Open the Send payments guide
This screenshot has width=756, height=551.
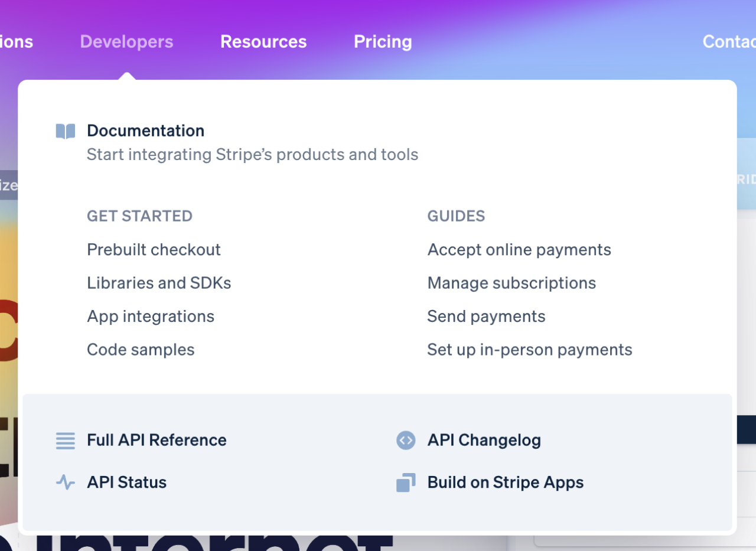click(486, 317)
